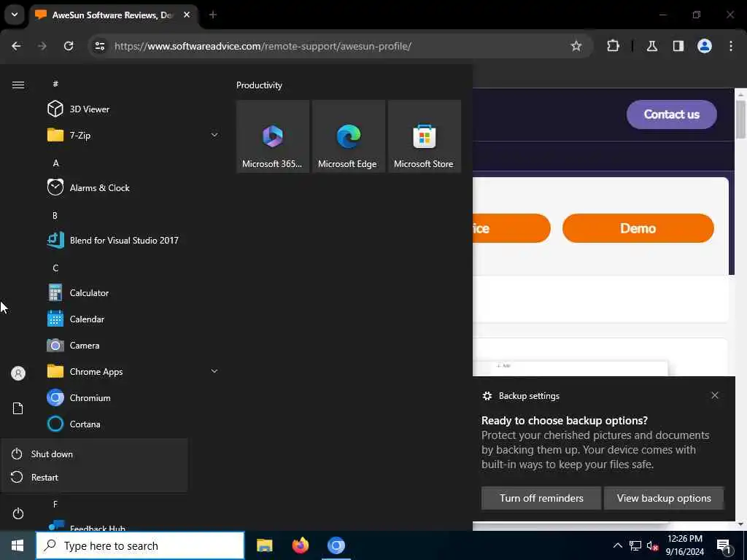
Task: Click the C letter header in app list
Action: 55,268
